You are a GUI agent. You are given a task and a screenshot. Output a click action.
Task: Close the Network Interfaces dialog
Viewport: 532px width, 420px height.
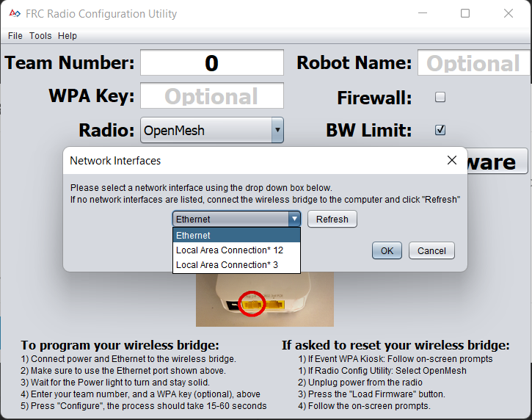pyautogui.click(x=452, y=160)
